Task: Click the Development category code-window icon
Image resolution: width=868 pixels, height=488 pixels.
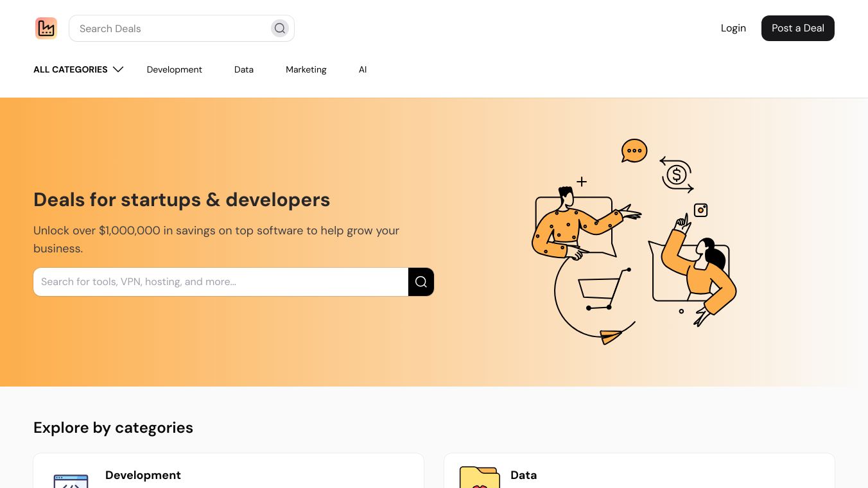Action: [x=71, y=481]
